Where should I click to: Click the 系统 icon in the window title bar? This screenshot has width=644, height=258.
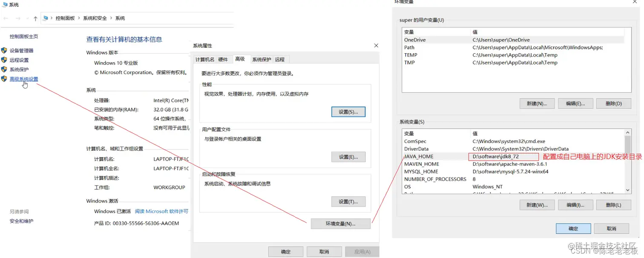click(4, 5)
